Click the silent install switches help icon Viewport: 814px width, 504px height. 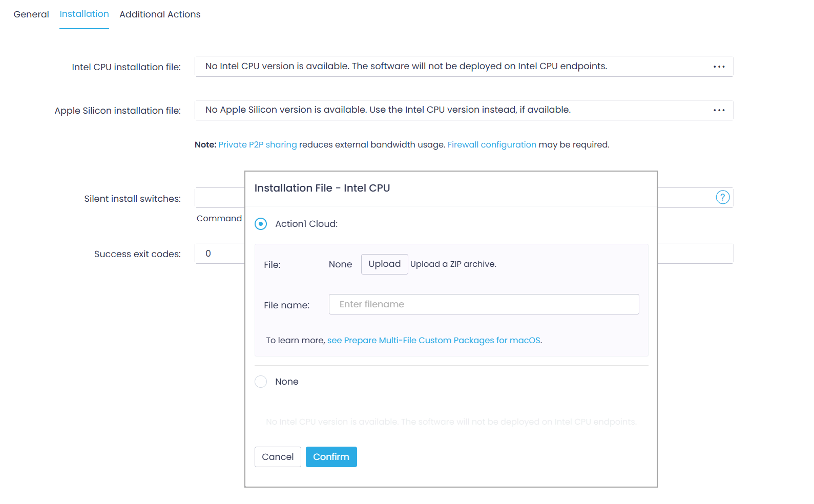(x=722, y=197)
